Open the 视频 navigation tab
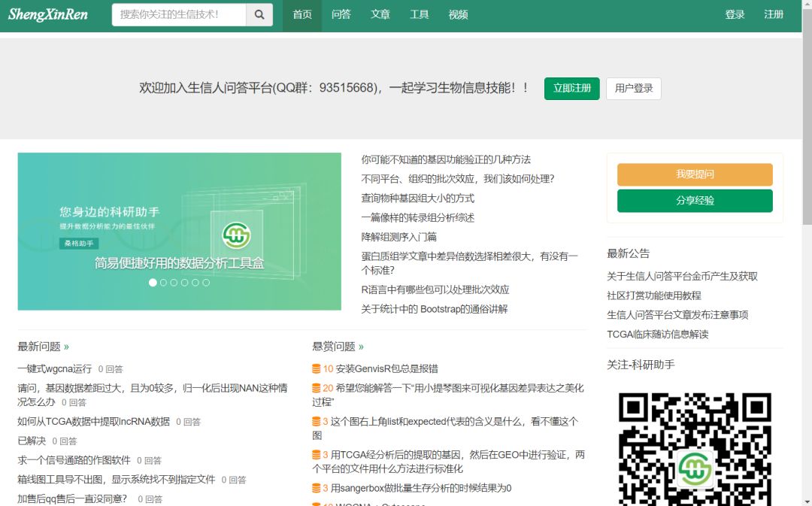The height and width of the screenshot is (506, 812). pyautogui.click(x=459, y=15)
